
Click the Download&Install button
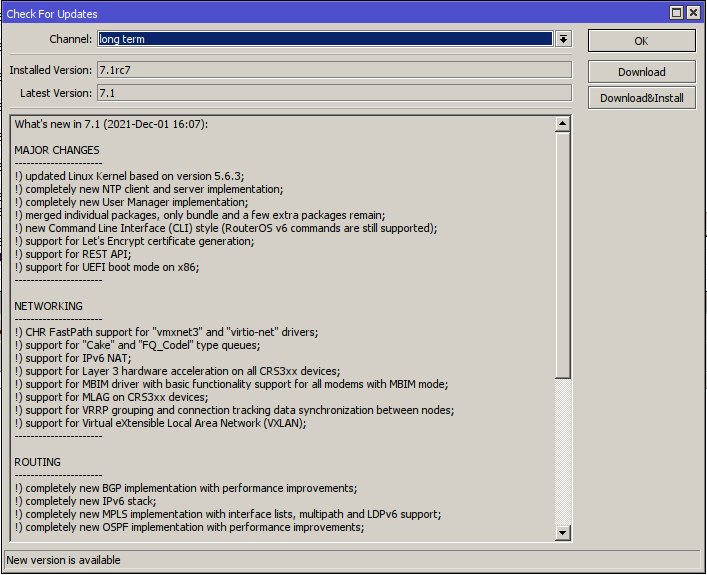pos(641,98)
